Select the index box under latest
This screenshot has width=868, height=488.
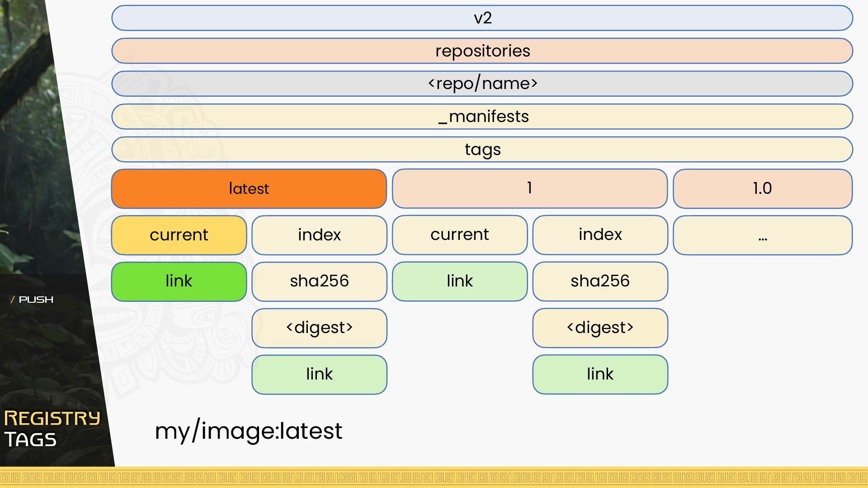pos(319,235)
